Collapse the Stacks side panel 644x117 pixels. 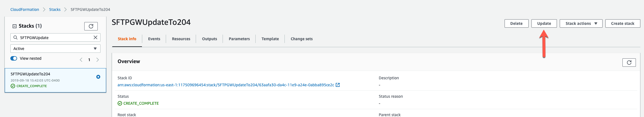pos(15,26)
